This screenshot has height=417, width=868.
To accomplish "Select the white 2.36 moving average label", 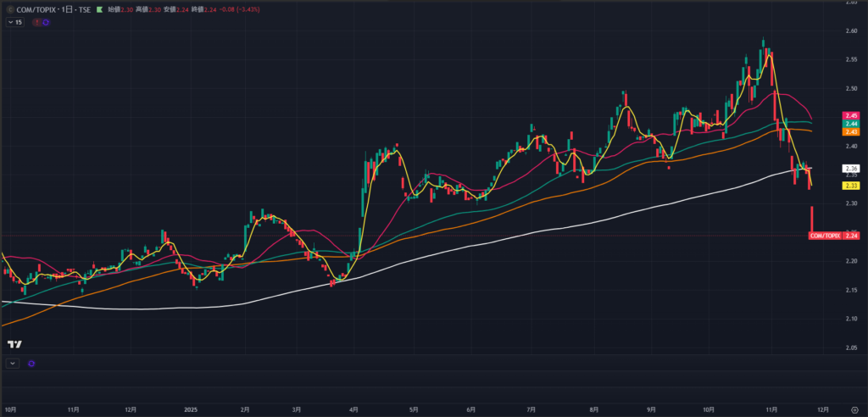I will 851,169.
